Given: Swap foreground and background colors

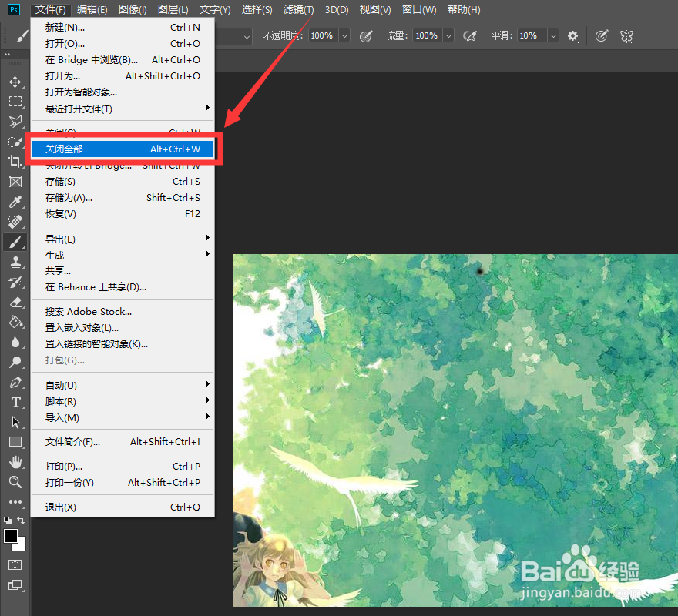Looking at the screenshot, I should coord(21,521).
